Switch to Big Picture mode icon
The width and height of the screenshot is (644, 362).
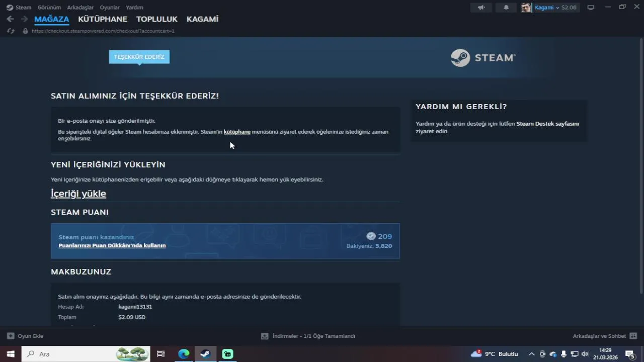click(591, 8)
